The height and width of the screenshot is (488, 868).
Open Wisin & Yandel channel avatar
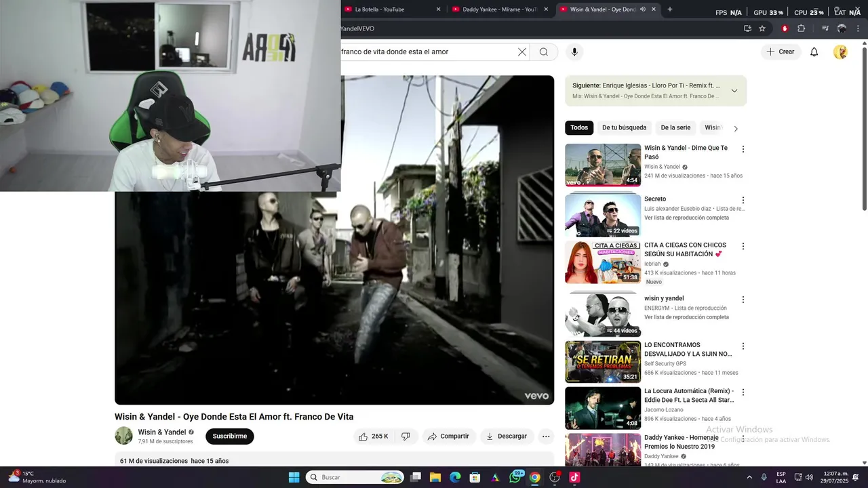tap(123, 436)
